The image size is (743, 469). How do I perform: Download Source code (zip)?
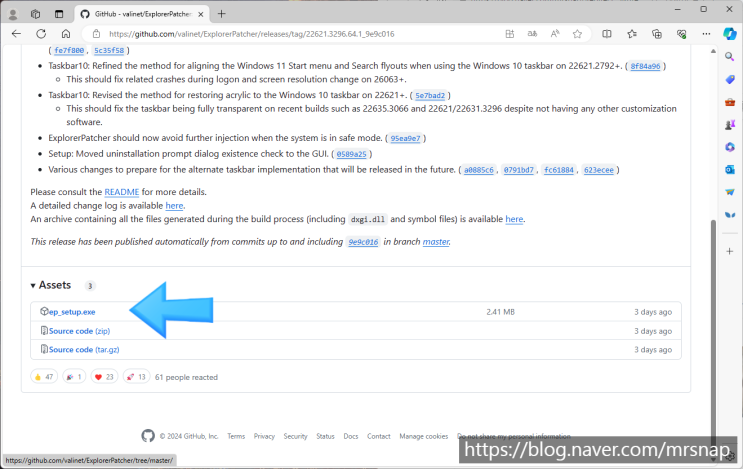(x=79, y=331)
